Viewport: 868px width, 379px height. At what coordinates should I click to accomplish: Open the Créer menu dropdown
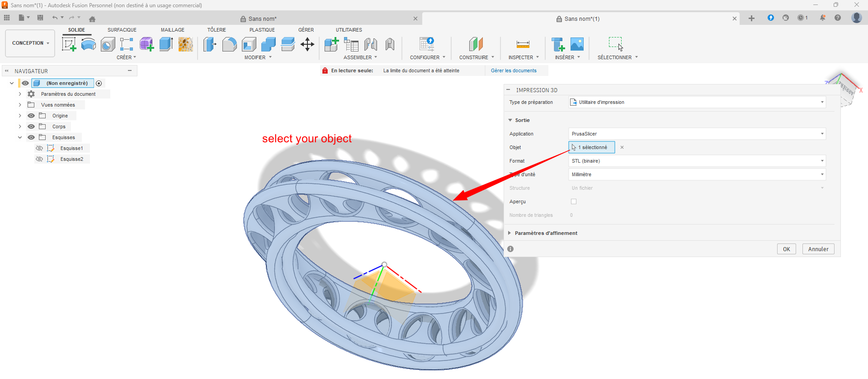[x=126, y=57]
